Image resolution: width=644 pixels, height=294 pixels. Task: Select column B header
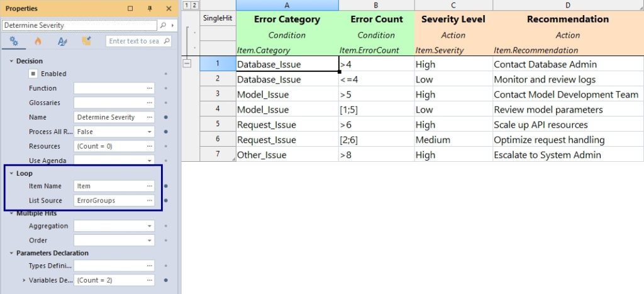[377, 5]
